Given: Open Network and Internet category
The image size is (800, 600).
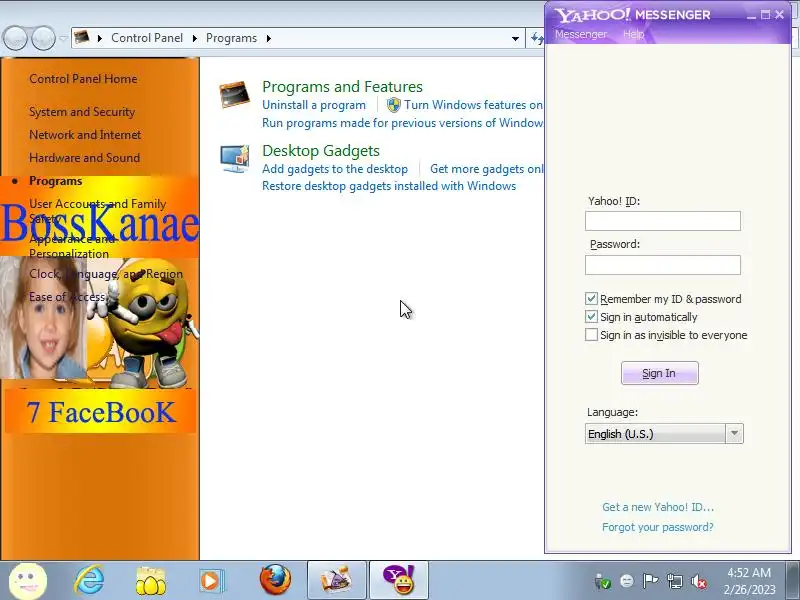Looking at the screenshot, I should [85, 135].
